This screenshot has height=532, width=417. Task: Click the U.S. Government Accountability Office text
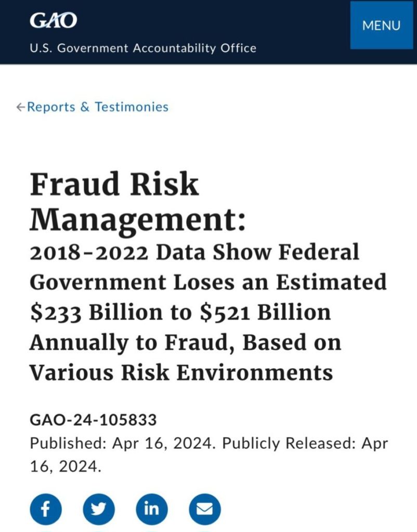pos(143,48)
